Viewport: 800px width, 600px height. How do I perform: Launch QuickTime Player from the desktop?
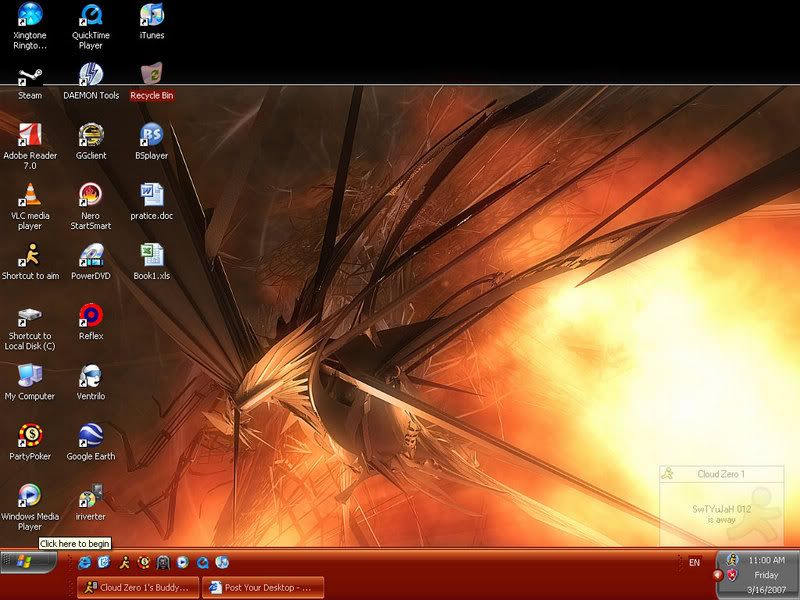click(x=91, y=26)
